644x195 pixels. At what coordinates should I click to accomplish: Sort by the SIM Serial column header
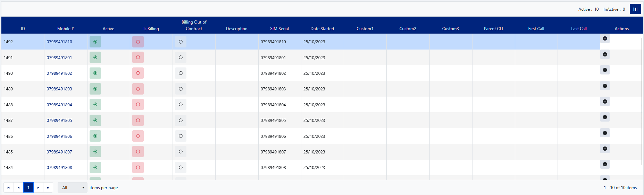(x=279, y=29)
